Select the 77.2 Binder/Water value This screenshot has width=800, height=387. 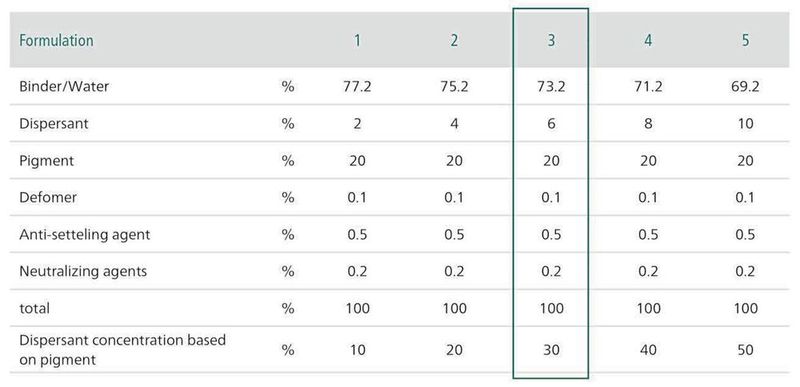[x=357, y=86]
